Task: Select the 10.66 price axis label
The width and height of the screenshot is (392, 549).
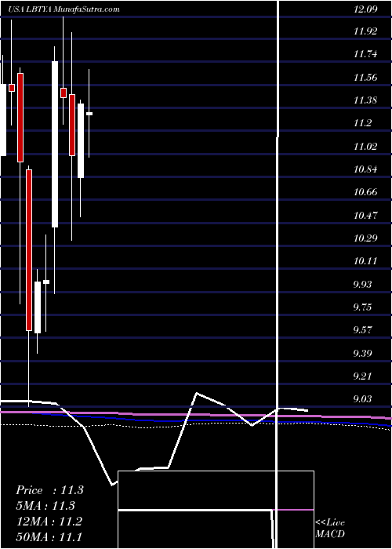Action: click(x=365, y=192)
